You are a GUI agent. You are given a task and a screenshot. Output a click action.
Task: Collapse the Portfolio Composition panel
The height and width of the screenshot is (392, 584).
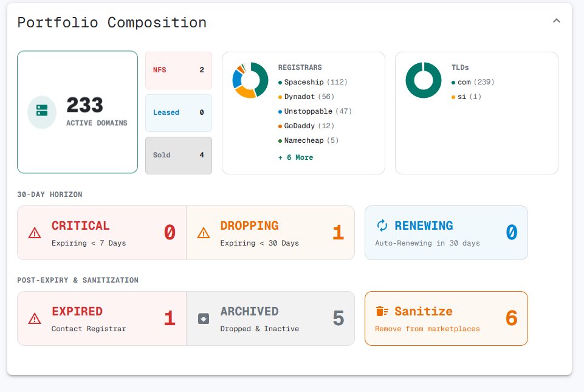tap(557, 21)
